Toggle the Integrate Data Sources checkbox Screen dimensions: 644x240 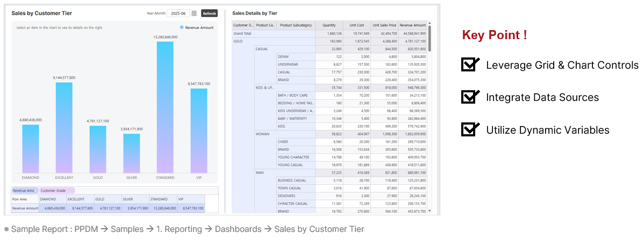point(470,97)
